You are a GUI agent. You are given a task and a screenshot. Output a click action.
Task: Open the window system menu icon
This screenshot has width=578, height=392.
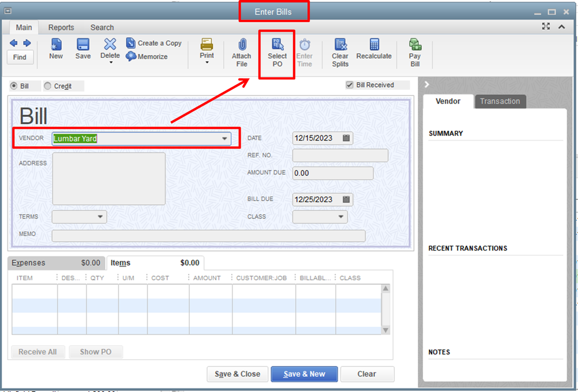pyautogui.click(x=8, y=11)
